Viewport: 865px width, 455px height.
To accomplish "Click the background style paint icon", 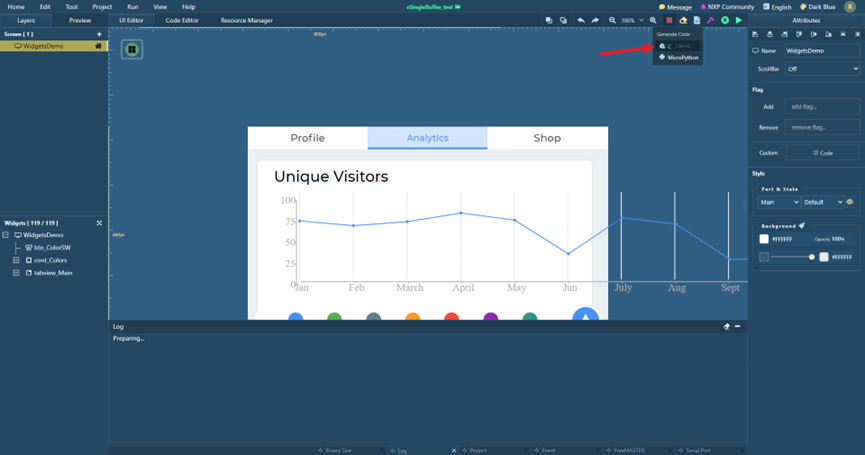I will [x=802, y=226].
